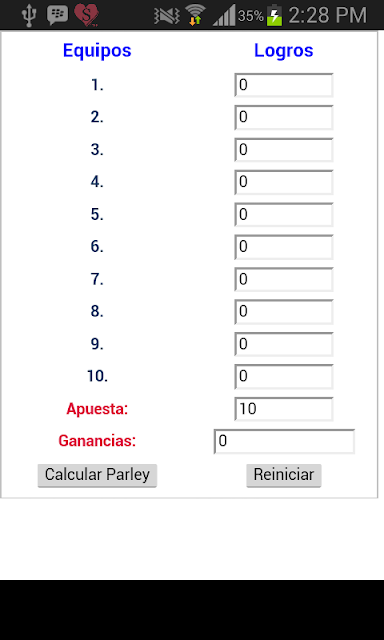The width and height of the screenshot is (384, 640).
Task: Select the Apuesta amount field
Action: [284, 409]
